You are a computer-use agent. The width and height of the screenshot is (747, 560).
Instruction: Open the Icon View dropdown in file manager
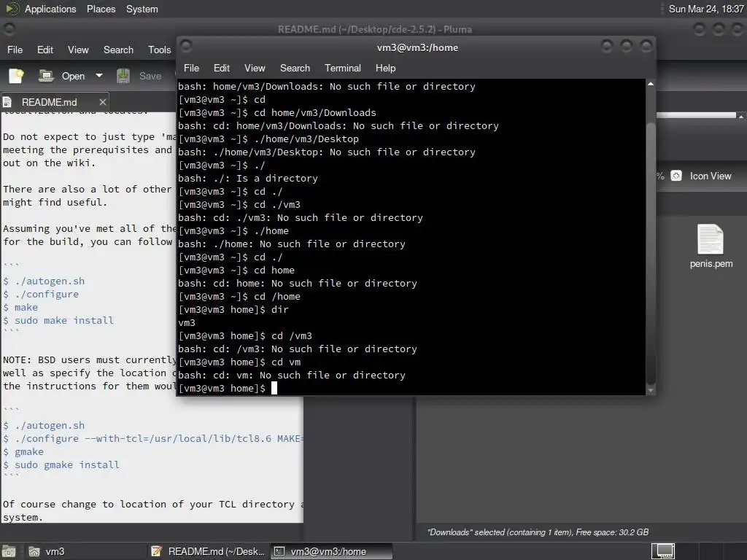[x=711, y=176]
